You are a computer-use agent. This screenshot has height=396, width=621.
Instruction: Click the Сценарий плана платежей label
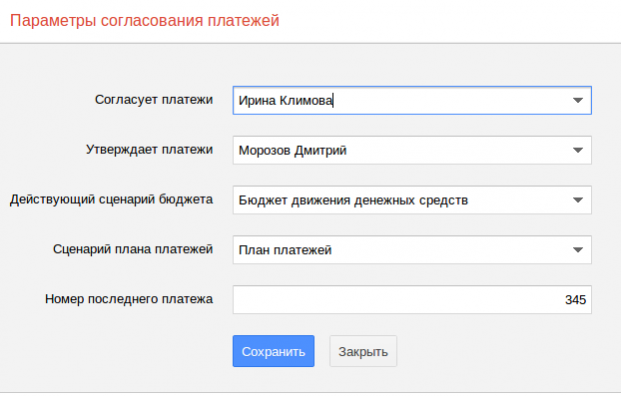[x=133, y=249]
